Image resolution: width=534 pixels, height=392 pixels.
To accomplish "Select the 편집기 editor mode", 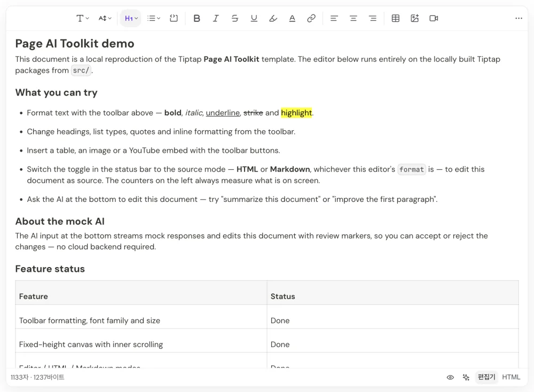I will point(486,378).
